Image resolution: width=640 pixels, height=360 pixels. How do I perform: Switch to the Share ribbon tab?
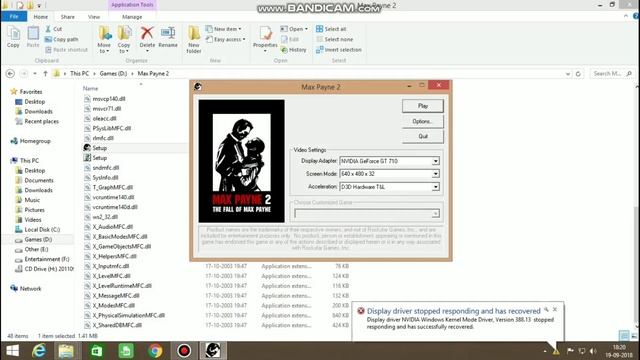67,17
